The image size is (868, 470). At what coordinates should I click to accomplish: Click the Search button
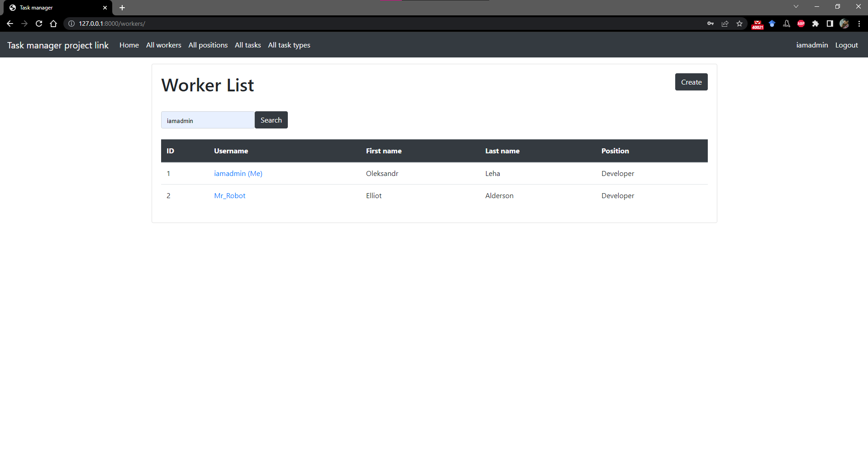click(x=271, y=120)
